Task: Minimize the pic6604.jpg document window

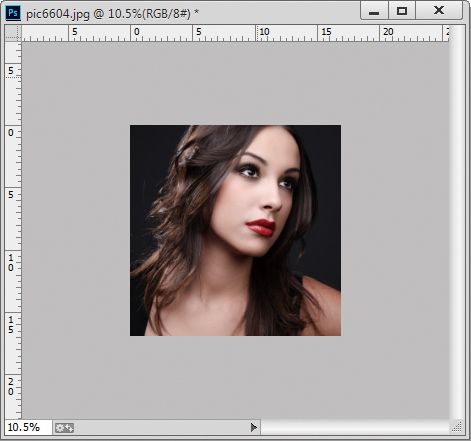Action: click(374, 12)
